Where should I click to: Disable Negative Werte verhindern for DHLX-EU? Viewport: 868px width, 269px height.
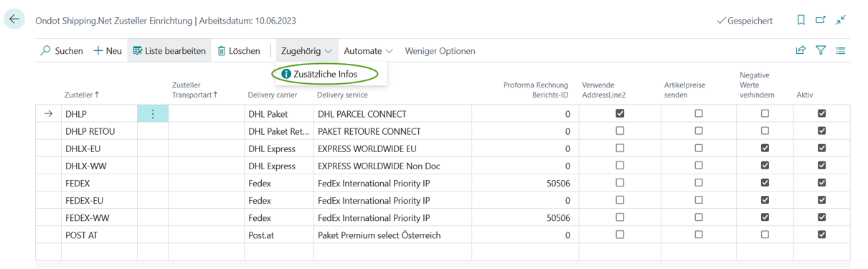pyautogui.click(x=765, y=148)
